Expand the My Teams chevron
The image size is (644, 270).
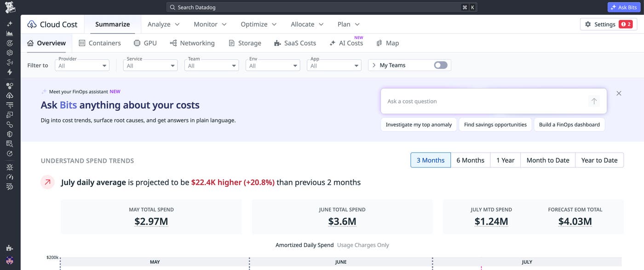pos(374,65)
